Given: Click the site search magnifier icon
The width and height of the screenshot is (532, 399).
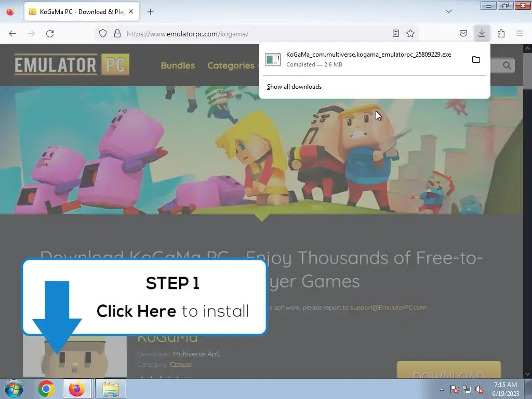Looking at the screenshot, I should (x=507, y=65).
